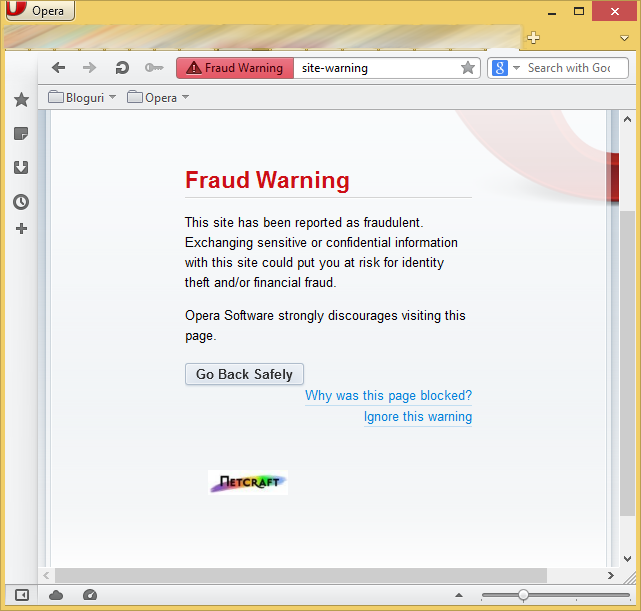This screenshot has height=611, width=641.
Task: Open the Downloads sidebar panel
Action: click(x=21, y=167)
